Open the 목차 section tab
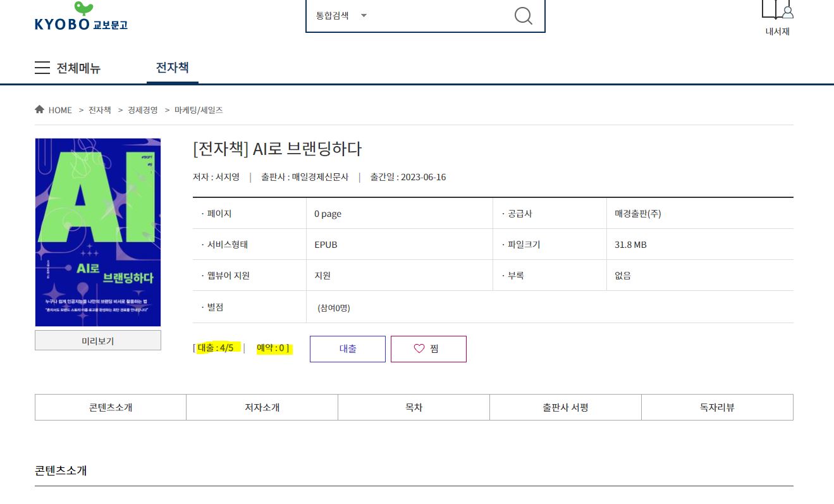834x504 pixels. click(x=414, y=407)
